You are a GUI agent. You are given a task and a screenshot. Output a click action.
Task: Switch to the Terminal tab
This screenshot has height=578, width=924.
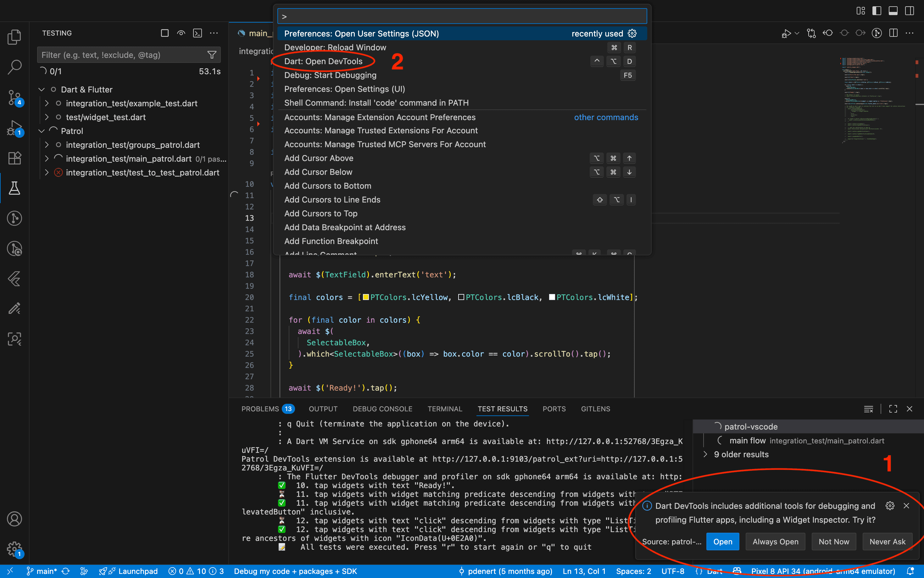(445, 408)
